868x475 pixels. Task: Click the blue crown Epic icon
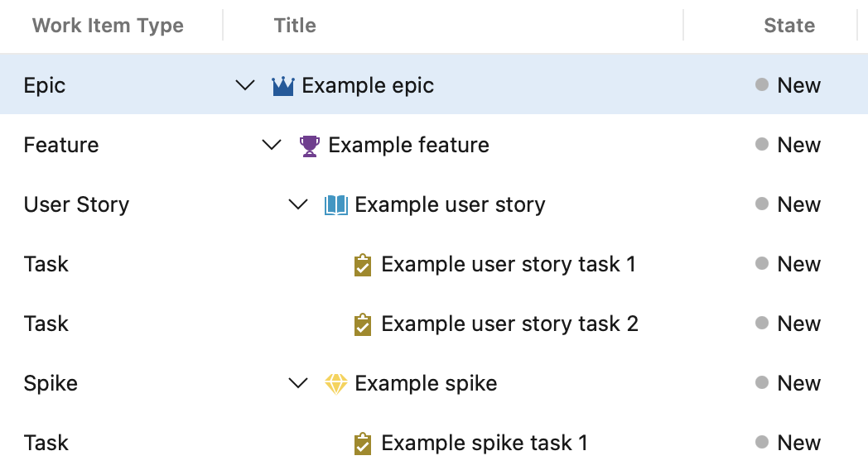coord(283,86)
